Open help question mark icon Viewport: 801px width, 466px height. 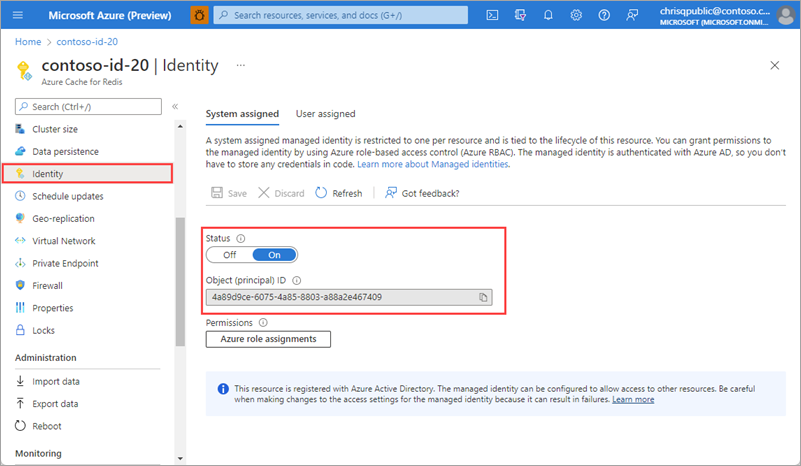[604, 15]
